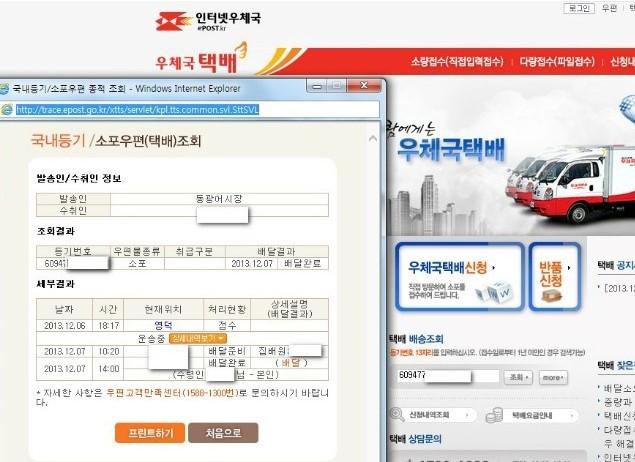This screenshot has width=635, height=462.
Task: Click parcel box icon in 반품신청 button
Action: click(x=552, y=296)
